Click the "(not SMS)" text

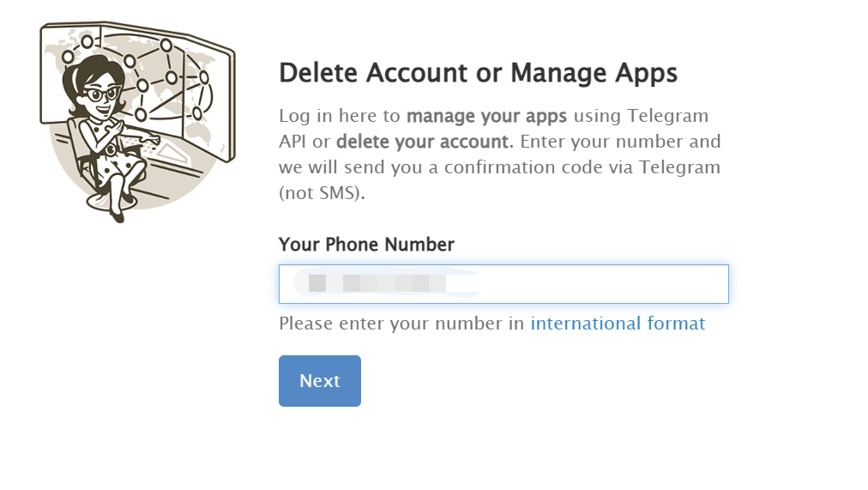coord(321,192)
